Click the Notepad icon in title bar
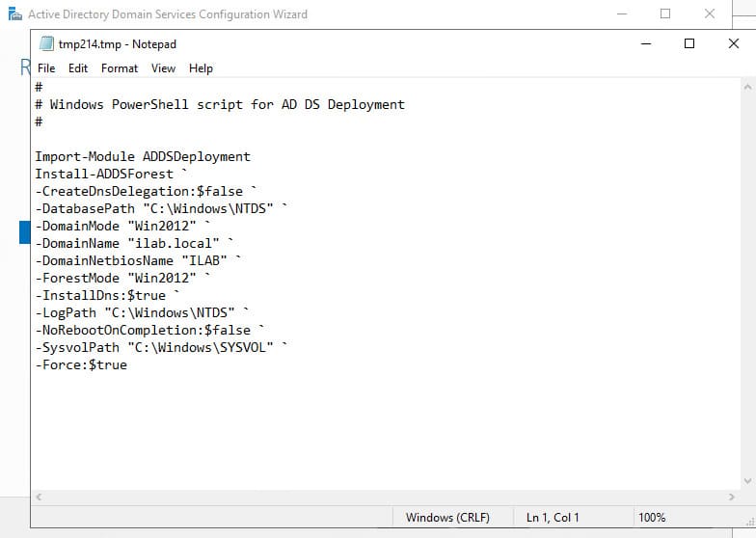This screenshot has width=756, height=538. pos(44,44)
